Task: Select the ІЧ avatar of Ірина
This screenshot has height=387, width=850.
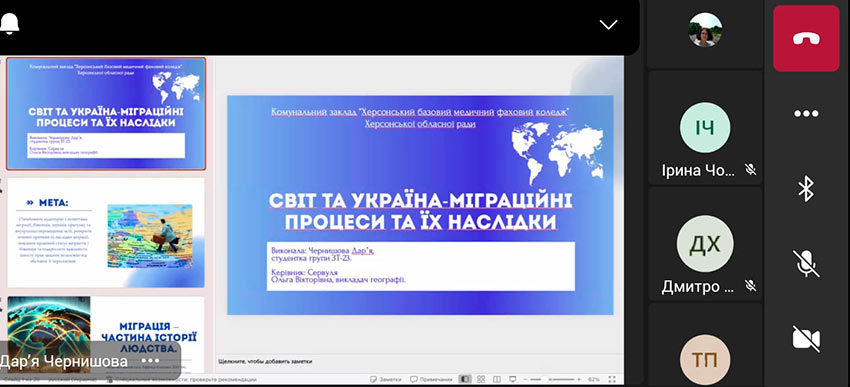Action: 705,128
